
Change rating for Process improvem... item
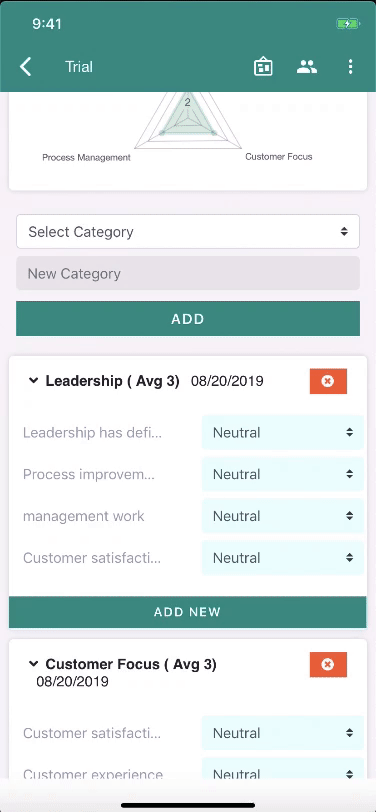click(x=283, y=474)
